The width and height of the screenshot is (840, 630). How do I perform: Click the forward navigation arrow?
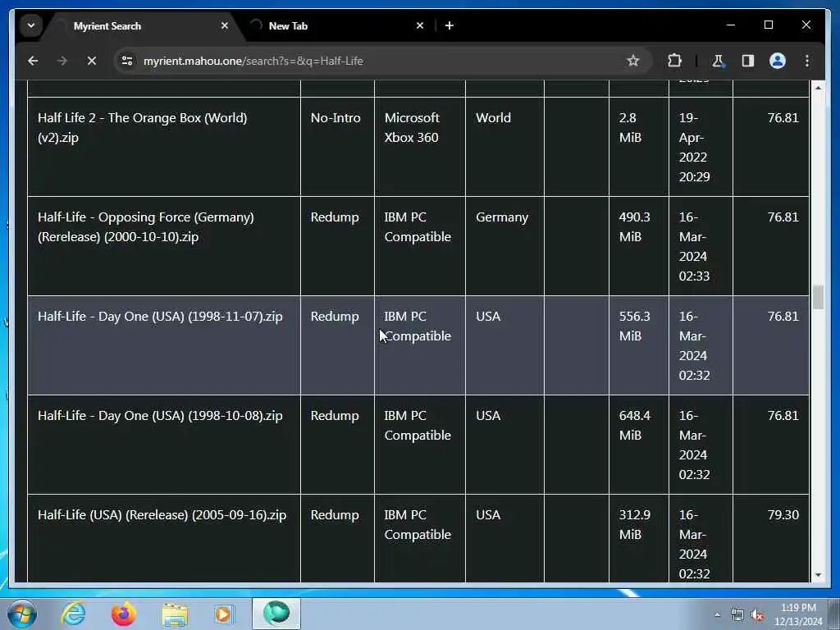click(62, 61)
